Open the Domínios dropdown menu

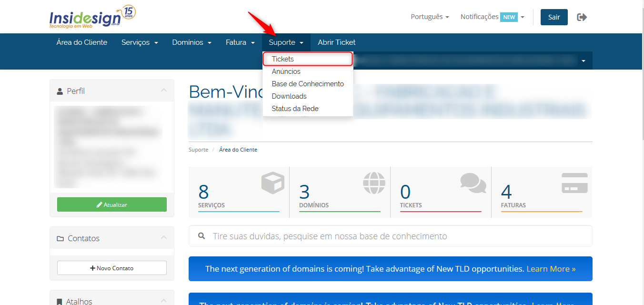pos(191,42)
